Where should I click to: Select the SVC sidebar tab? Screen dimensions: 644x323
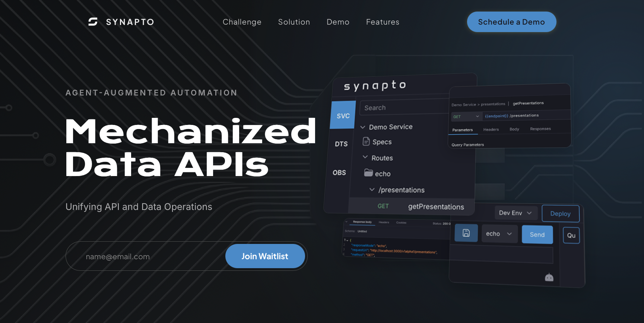[x=343, y=116]
